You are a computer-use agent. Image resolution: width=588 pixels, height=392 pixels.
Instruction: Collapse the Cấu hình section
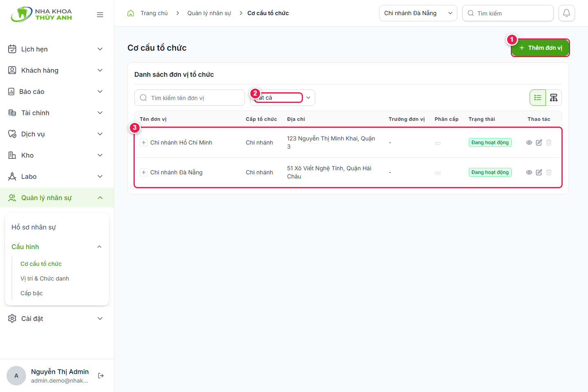point(57,247)
